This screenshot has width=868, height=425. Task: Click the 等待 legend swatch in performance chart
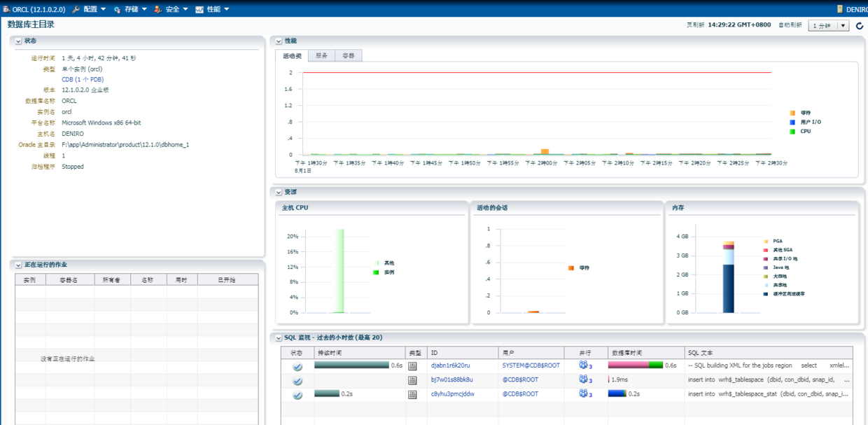click(x=792, y=113)
